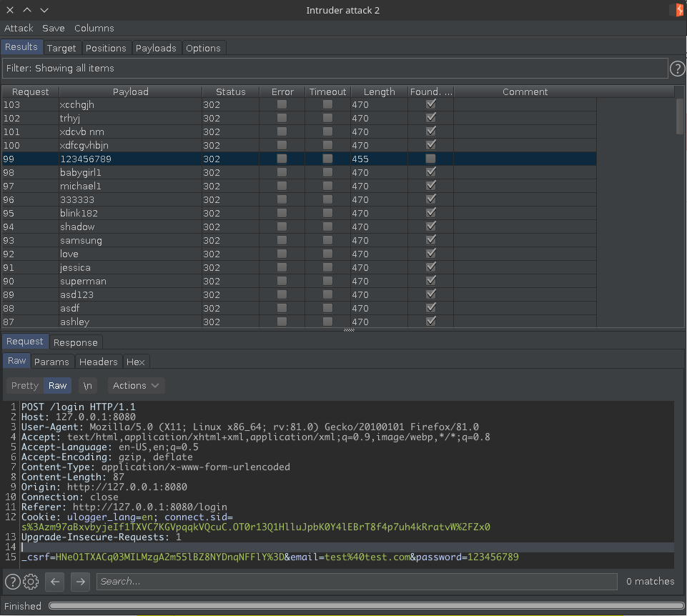Select row with payload asd123
This screenshot has height=616, width=687.
point(299,295)
